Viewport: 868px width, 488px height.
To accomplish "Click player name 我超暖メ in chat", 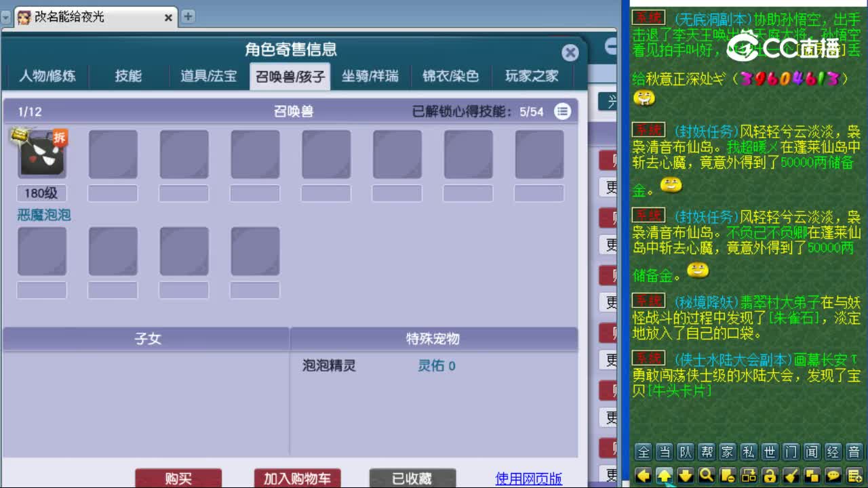I will (753, 146).
